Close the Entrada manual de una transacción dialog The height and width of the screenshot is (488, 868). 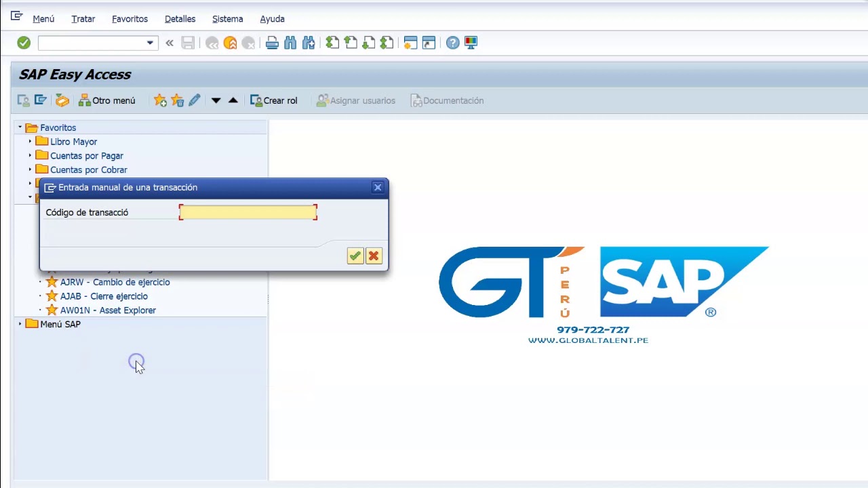click(x=378, y=187)
